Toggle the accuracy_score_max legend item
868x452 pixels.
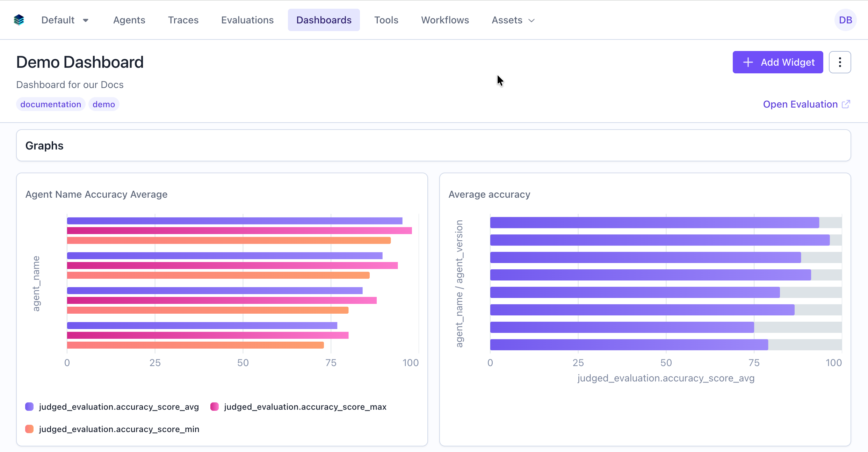(x=305, y=407)
